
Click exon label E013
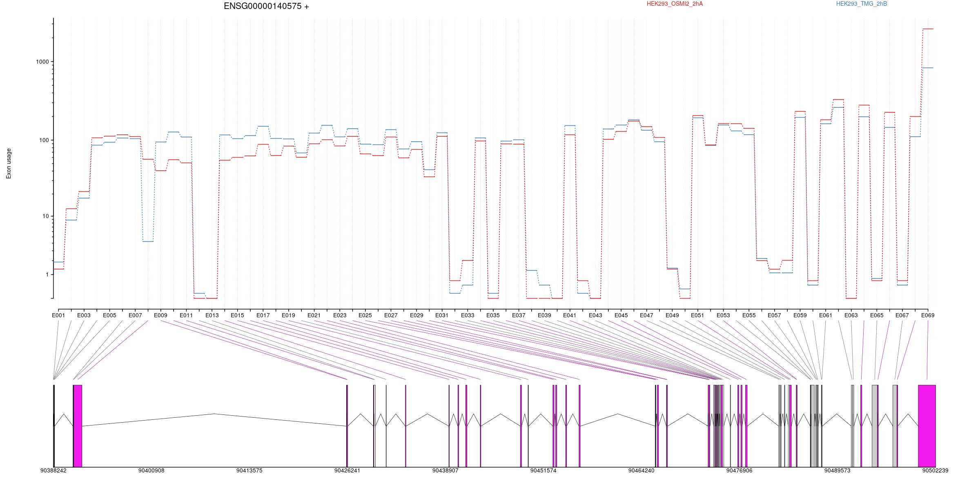[212, 315]
